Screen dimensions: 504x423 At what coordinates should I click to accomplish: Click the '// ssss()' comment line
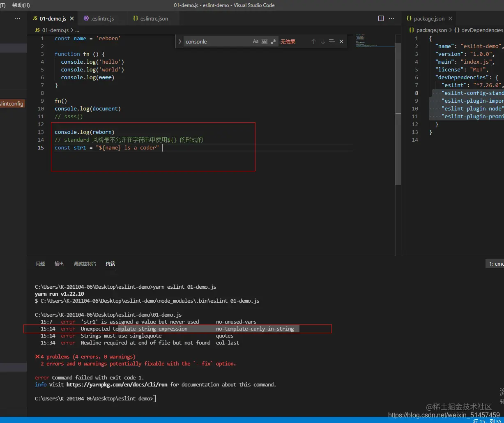click(x=69, y=117)
